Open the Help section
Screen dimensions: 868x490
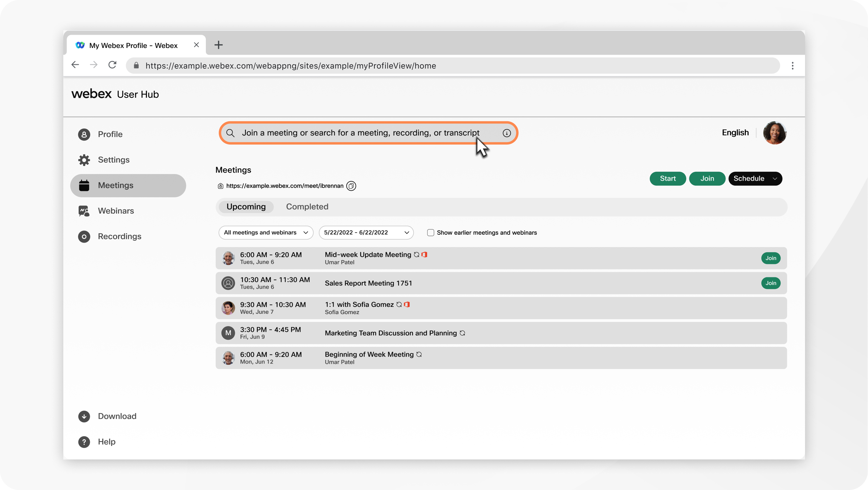pos(106,441)
